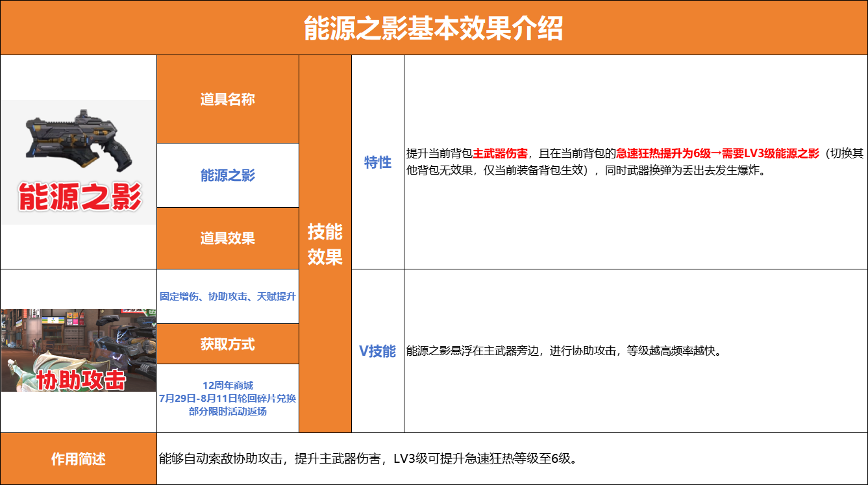Screen dimensions: 868x485
Task: Select the 道具名称 header cell
Action: point(228,99)
